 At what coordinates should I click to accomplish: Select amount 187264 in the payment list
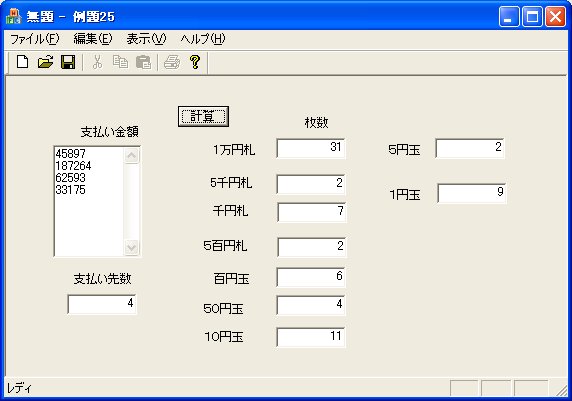click(73, 166)
